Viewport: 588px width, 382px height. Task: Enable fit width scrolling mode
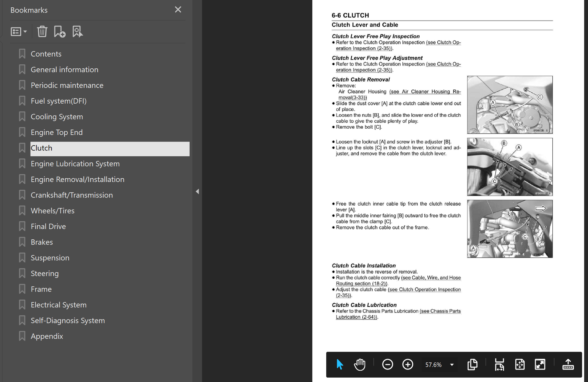(499, 364)
